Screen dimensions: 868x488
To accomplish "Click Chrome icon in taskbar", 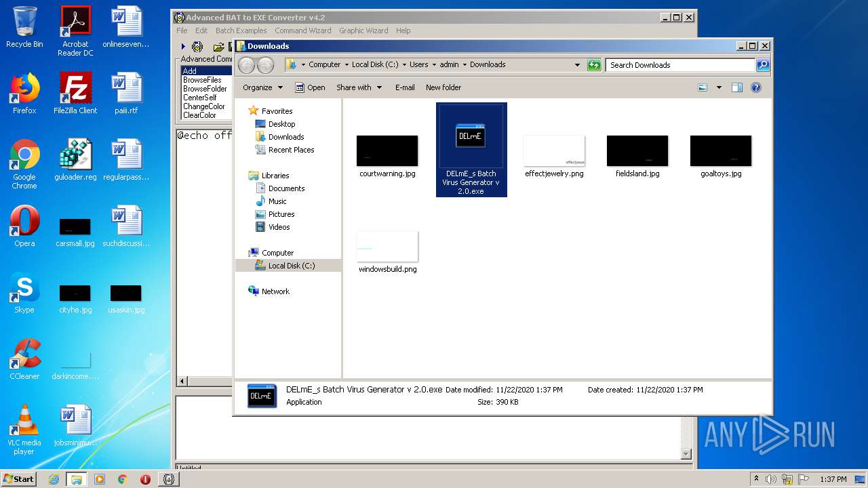I will click(122, 479).
